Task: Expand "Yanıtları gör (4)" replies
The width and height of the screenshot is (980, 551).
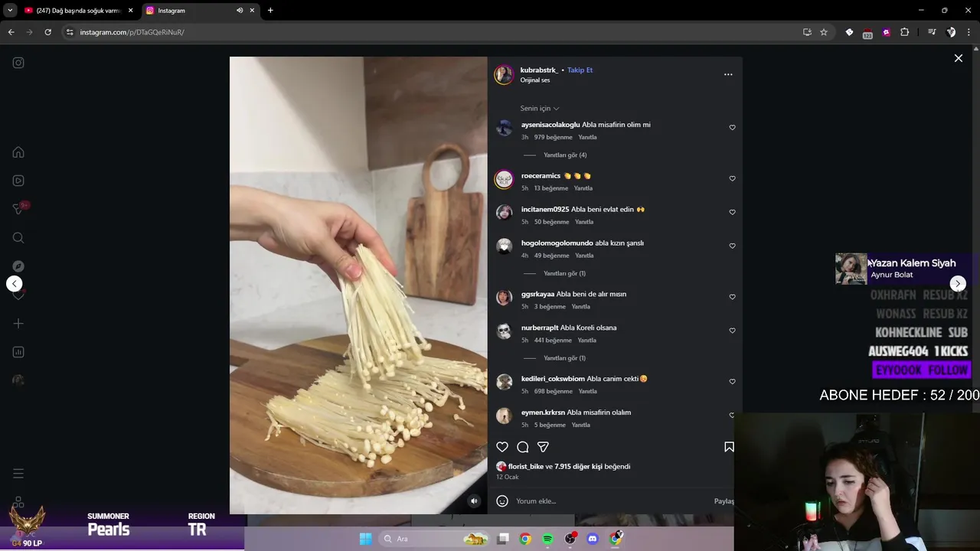Action: tap(565, 155)
